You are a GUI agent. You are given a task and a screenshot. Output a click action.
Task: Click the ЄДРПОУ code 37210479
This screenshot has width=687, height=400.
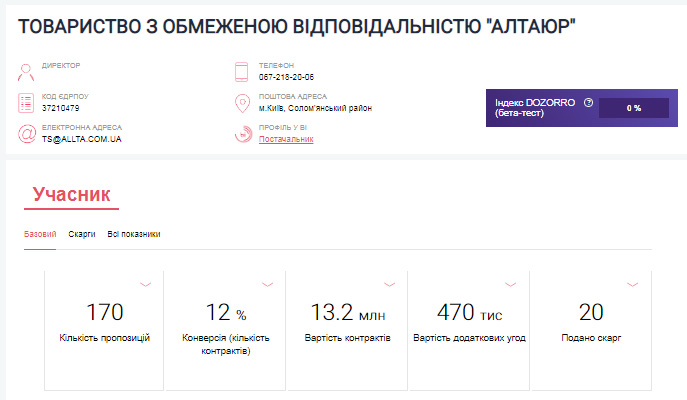[x=60, y=108]
